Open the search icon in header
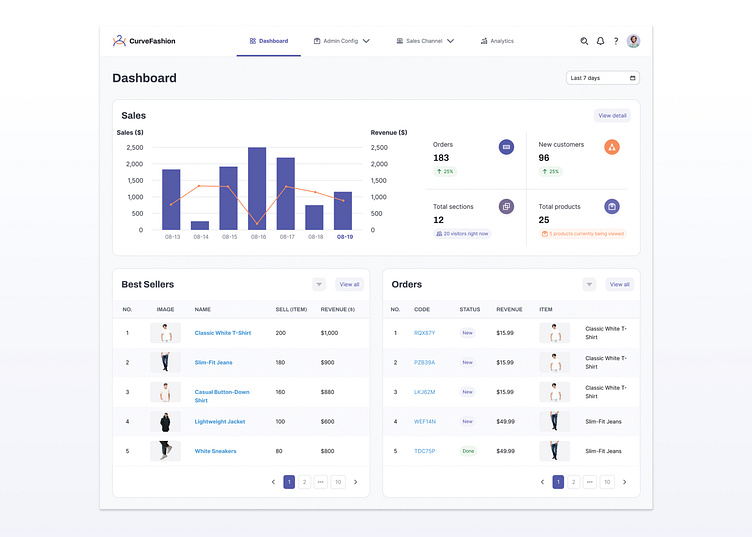The image size is (752, 537). (x=584, y=41)
